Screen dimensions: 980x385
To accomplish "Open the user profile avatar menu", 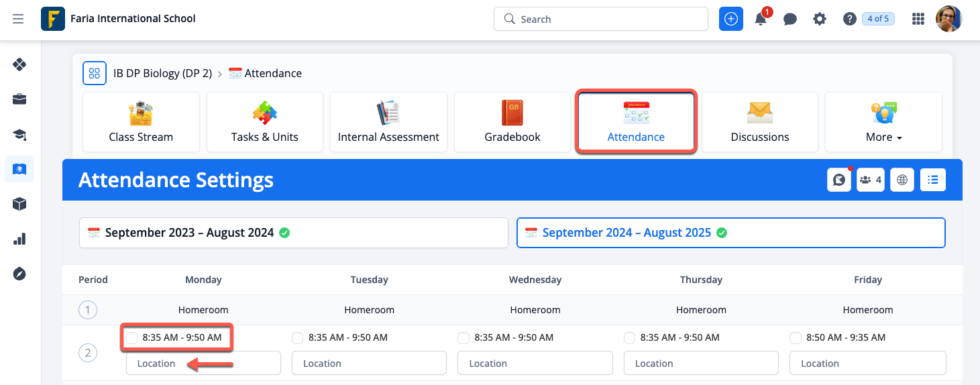I will (x=948, y=19).
